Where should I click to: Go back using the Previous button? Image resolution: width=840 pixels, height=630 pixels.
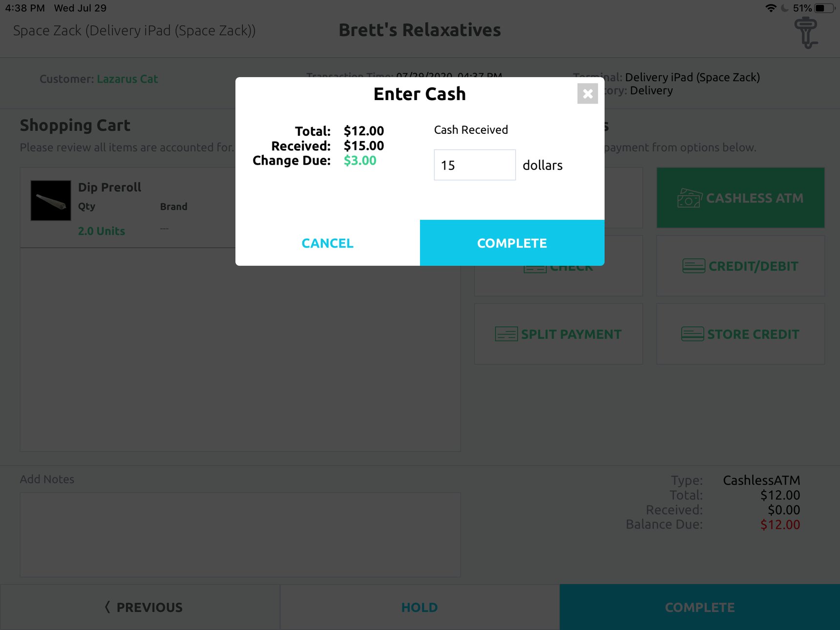(x=143, y=607)
